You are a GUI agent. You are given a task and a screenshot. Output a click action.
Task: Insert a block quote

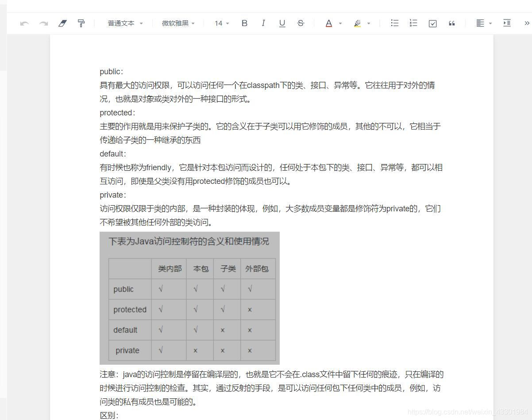pos(452,23)
